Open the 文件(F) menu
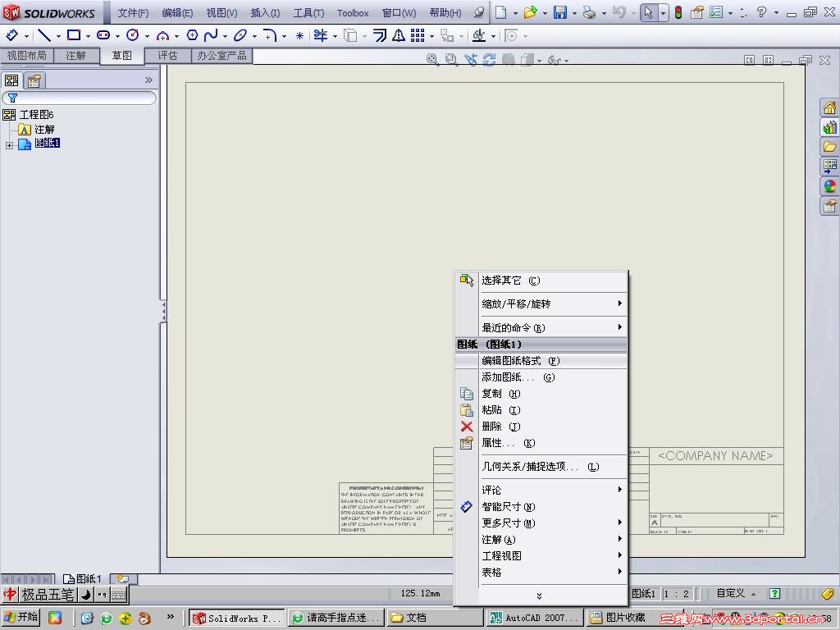Viewport: 840px width, 630px height. click(133, 13)
